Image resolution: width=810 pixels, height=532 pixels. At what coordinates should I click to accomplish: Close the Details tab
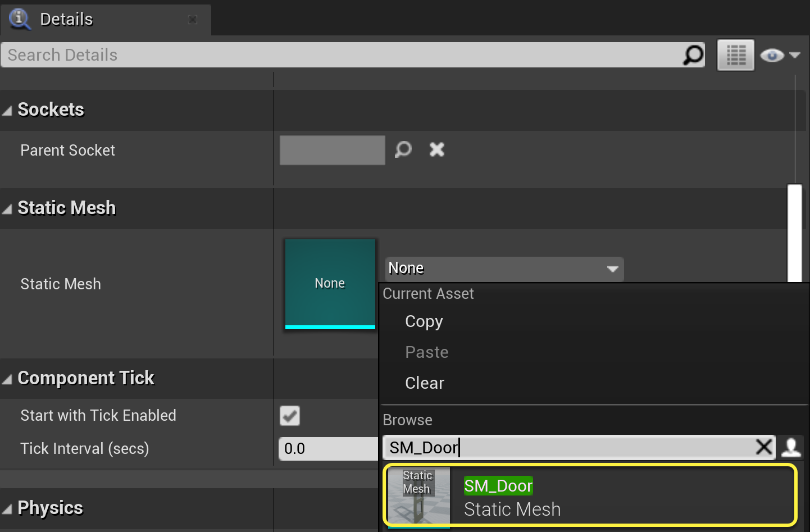[x=192, y=20]
